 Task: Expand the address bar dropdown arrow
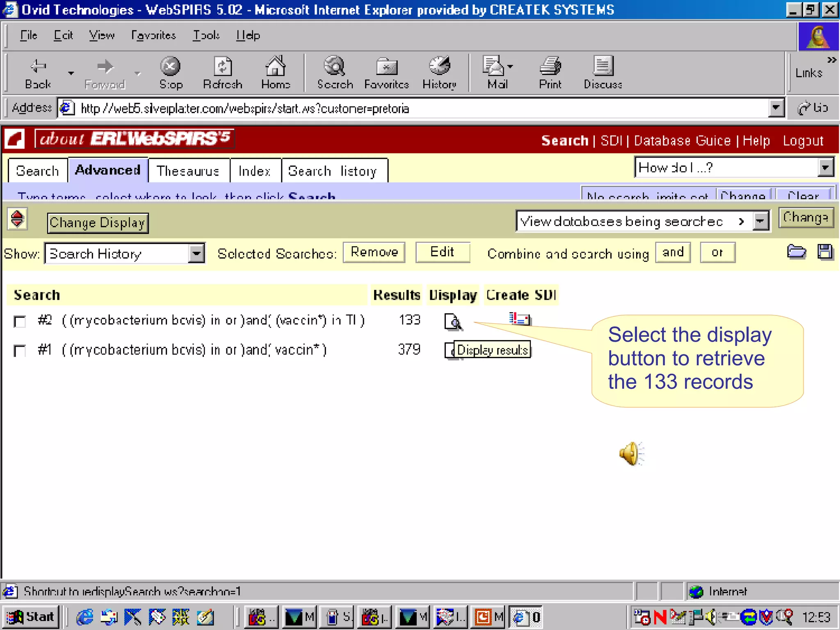(776, 108)
